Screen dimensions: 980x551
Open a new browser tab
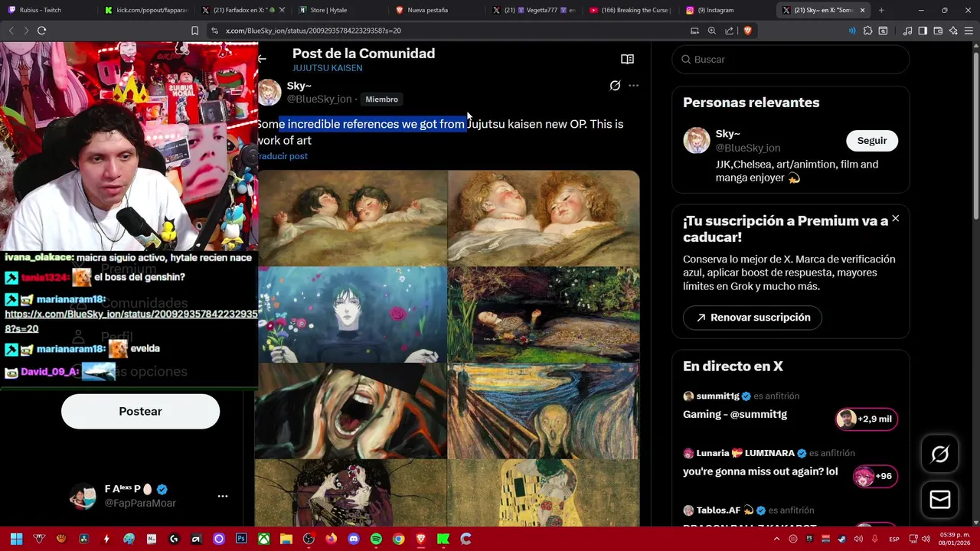click(881, 10)
